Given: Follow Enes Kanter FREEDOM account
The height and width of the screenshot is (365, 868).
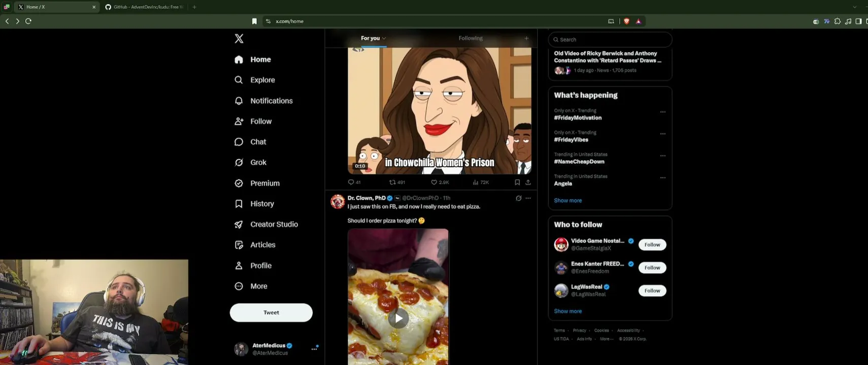Looking at the screenshot, I should [652, 268].
